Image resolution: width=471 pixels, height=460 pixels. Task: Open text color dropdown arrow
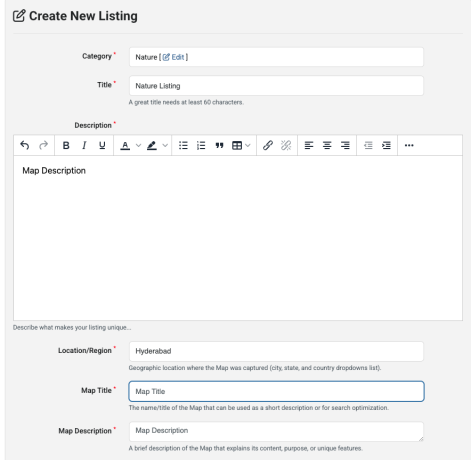[x=138, y=145]
